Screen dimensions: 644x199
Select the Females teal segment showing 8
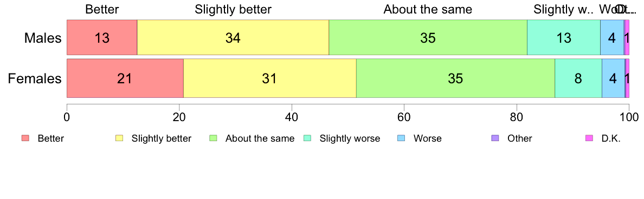coord(578,78)
